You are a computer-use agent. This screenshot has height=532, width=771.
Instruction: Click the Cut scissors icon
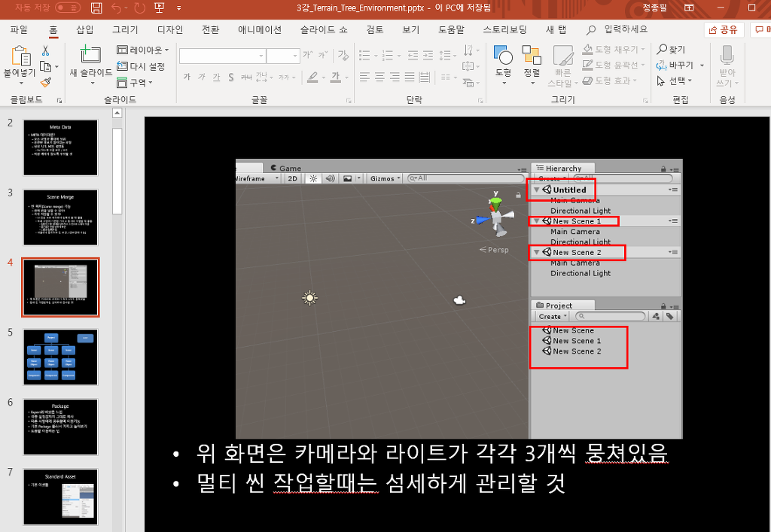click(46, 50)
